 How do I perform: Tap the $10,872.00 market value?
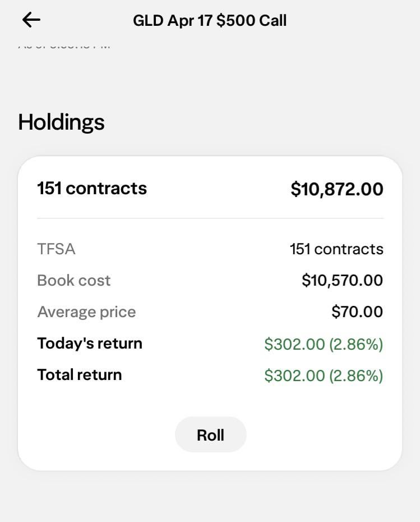336,189
